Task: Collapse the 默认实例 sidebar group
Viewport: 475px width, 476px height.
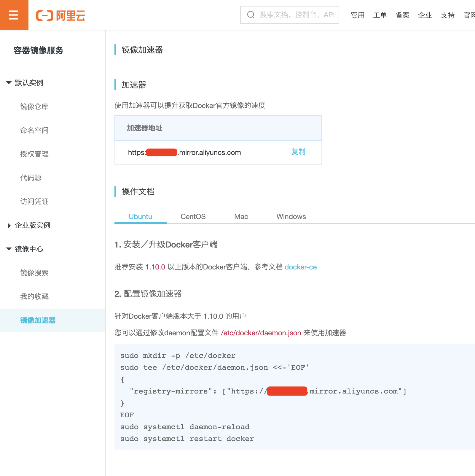Action: point(9,83)
